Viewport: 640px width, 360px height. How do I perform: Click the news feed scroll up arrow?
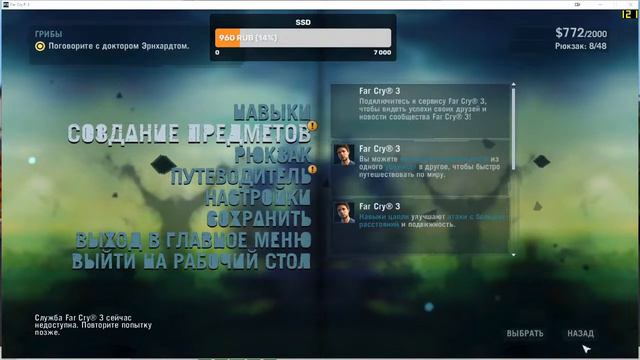[513, 84]
